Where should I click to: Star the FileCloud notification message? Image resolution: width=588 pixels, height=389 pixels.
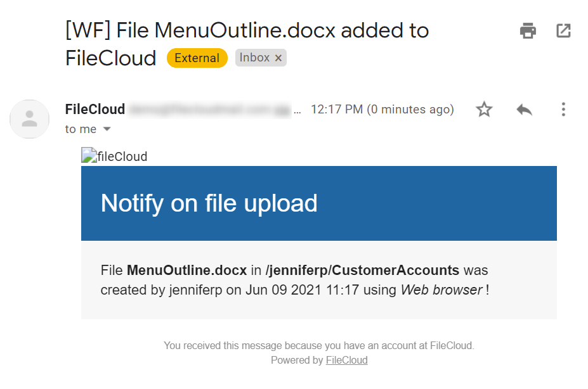[484, 109]
